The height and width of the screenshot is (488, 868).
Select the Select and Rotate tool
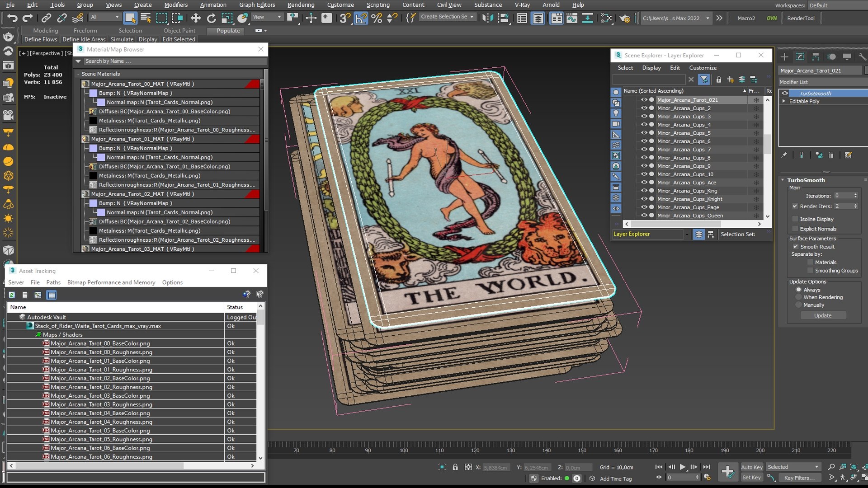[211, 18]
